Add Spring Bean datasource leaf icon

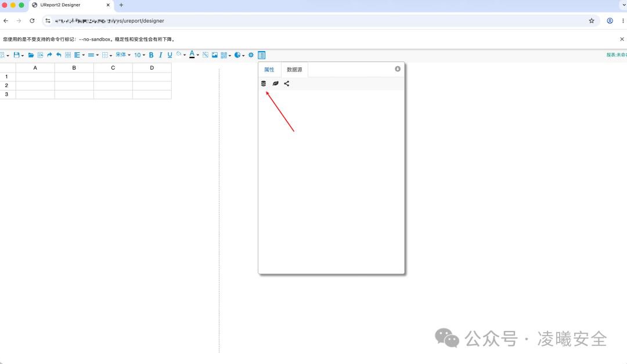pos(276,84)
